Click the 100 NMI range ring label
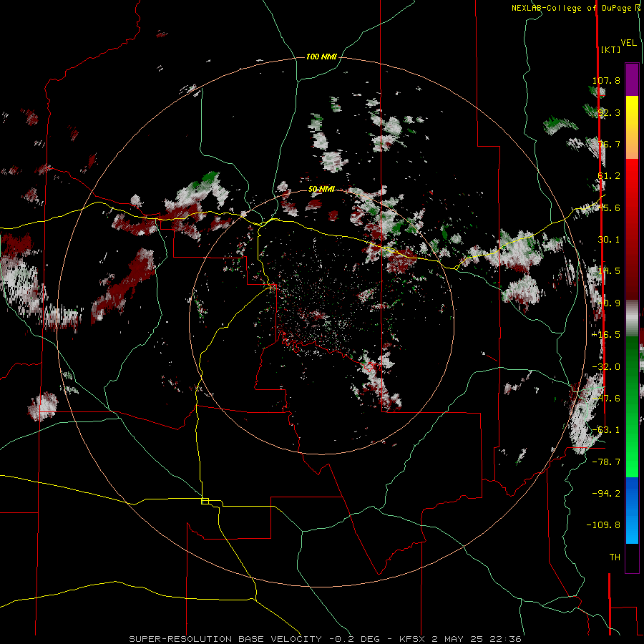Image resolution: width=644 pixels, height=644 pixels. [x=321, y=57]
